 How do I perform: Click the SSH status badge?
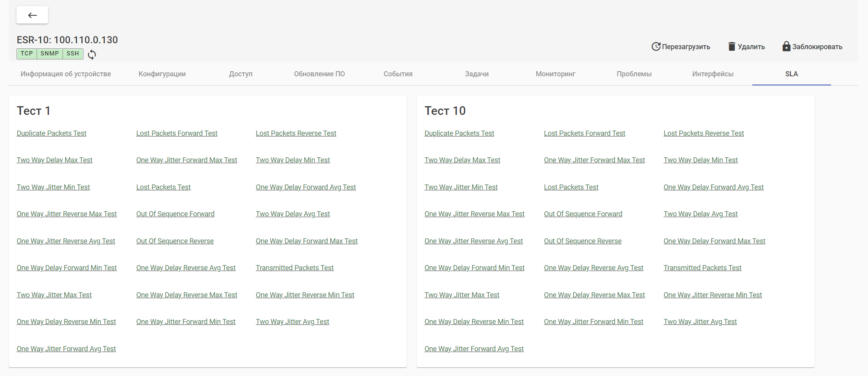coord(73,53)
